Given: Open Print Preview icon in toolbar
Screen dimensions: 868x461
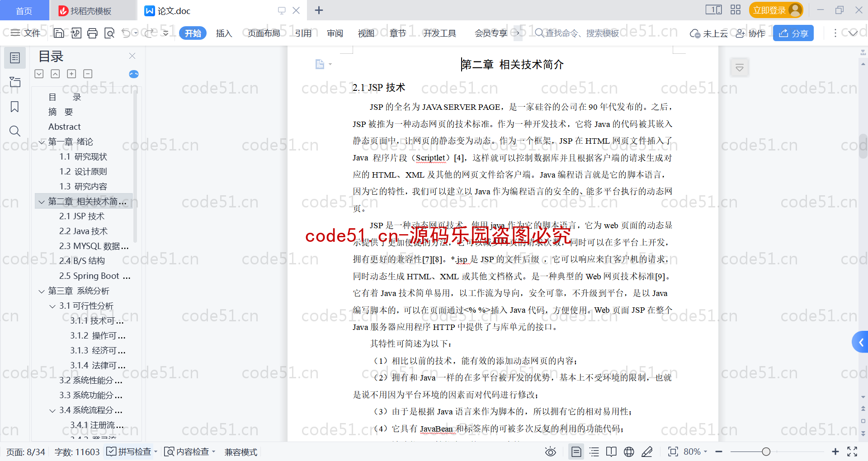Looking at the screenshot, I should tap(109, 33).
